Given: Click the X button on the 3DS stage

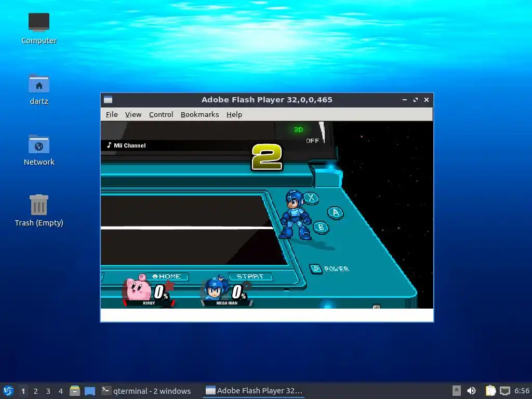Looking at the screenshot, I should pyautogui.click(x=311, y=198).
